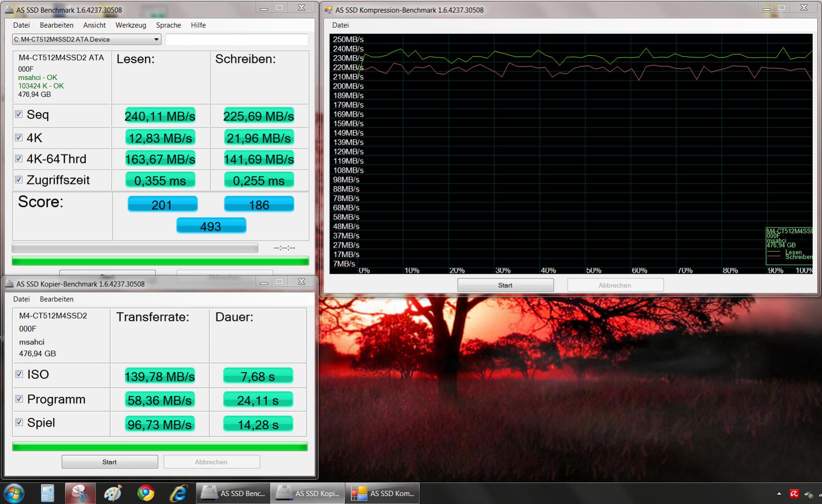Toggle the Zugriffszeit test checkbox
Screen dimensions: 822x504
pos(19,180)
